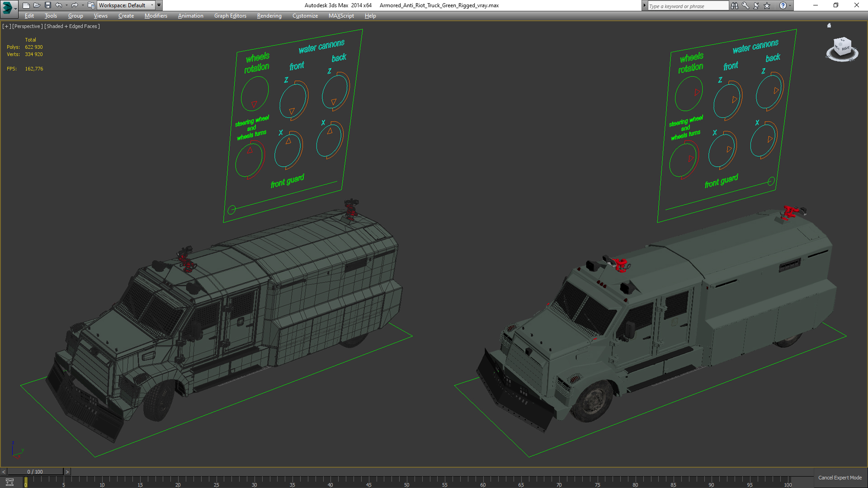Click the New Scene icon

point(26,5)
